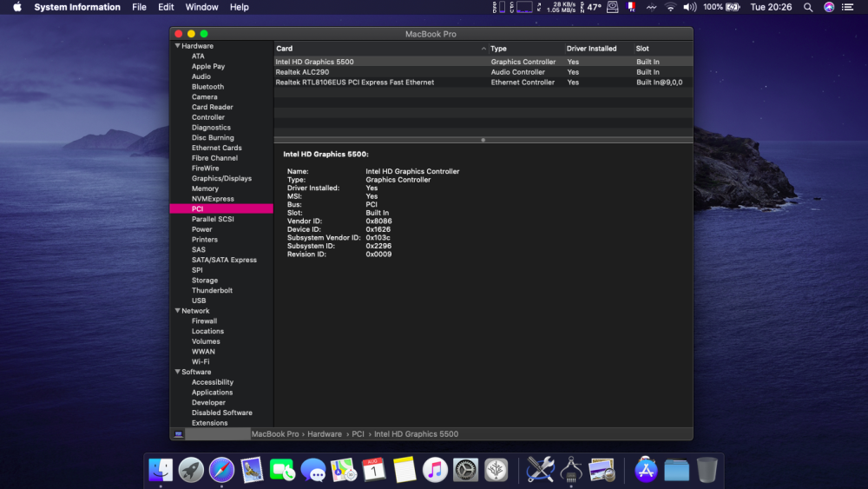Open System Preferences gear icon in Dock

[465, 470]
